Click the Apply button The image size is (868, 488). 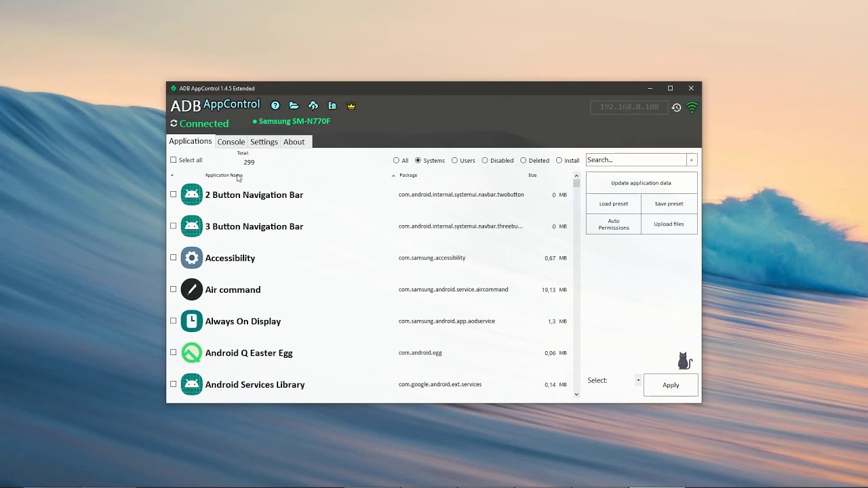(671, 385)
